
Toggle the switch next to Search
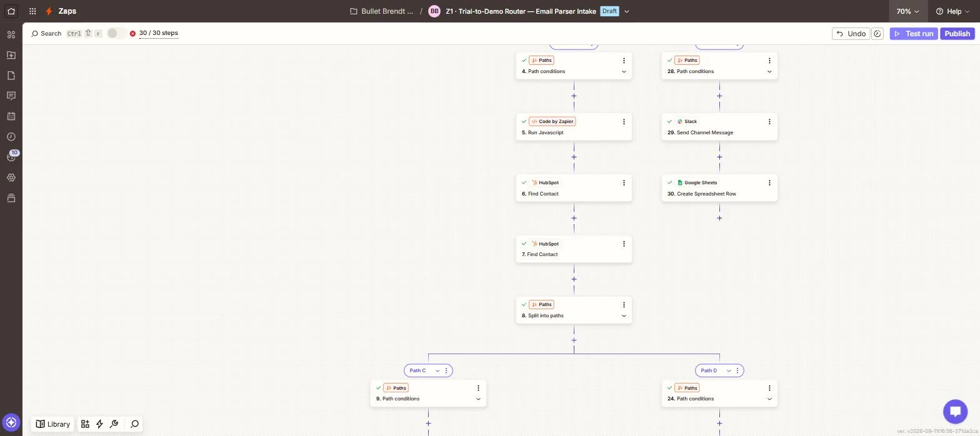116,33
